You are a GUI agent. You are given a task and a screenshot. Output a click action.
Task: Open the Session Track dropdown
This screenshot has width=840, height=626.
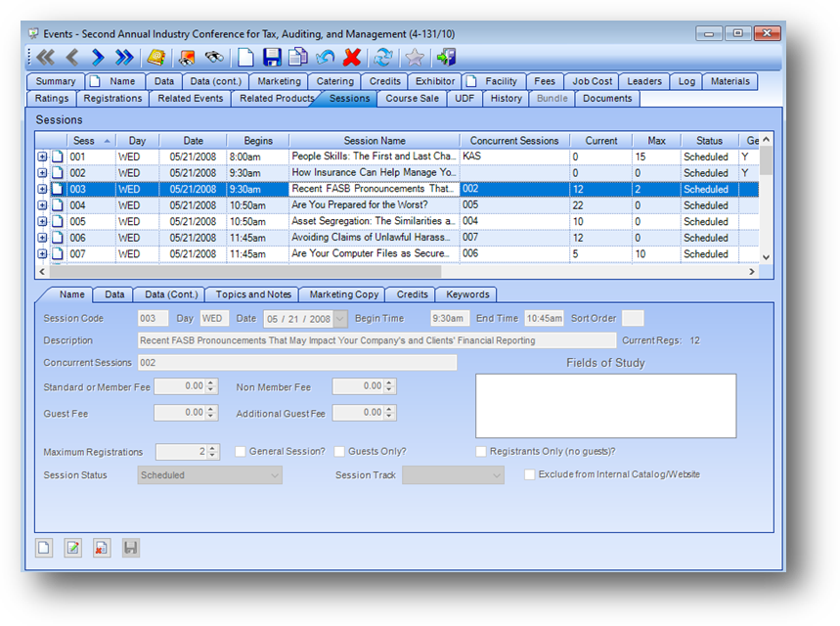tap(453, 474)
